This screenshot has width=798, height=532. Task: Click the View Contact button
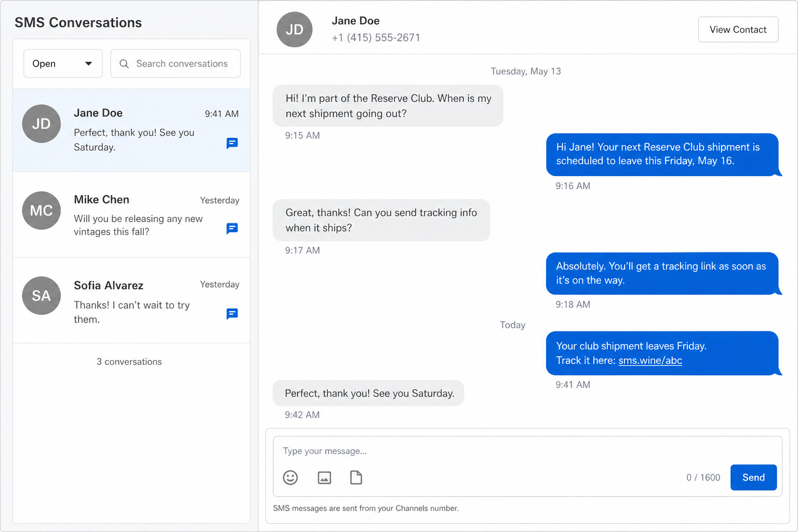point(738,30)
